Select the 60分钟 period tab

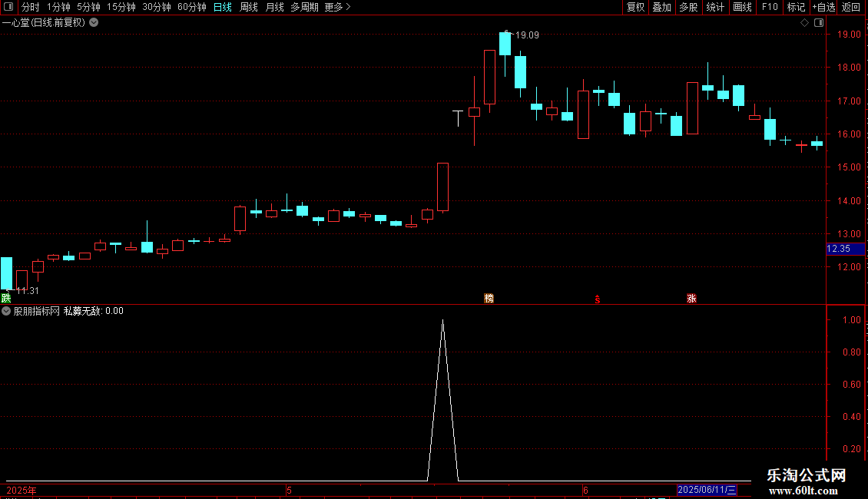[192, 7]
